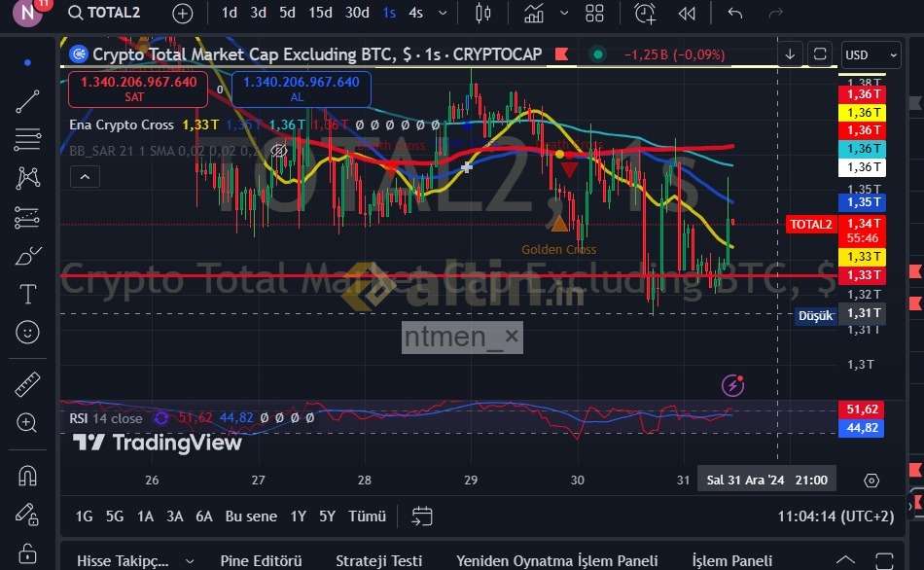The width and height of the screenshot is (924, 570).
Task: Activate the zoom in tool
Action: [27, 422]
